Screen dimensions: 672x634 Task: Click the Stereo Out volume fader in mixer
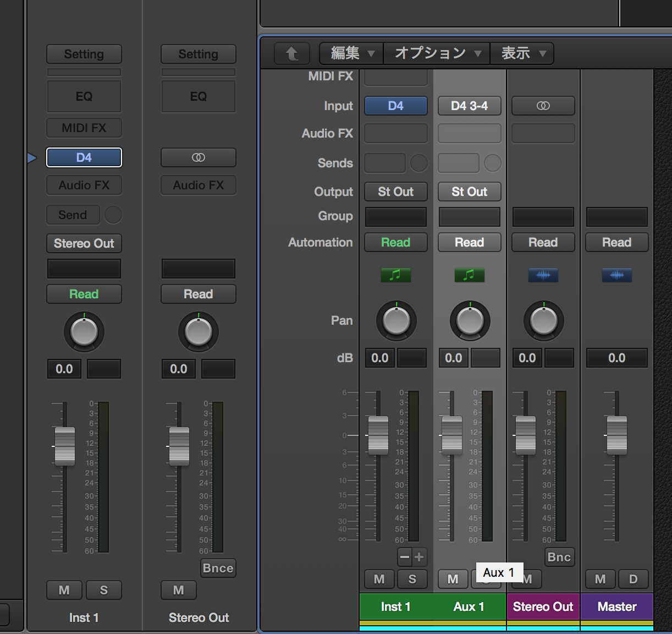pos(525,435)
